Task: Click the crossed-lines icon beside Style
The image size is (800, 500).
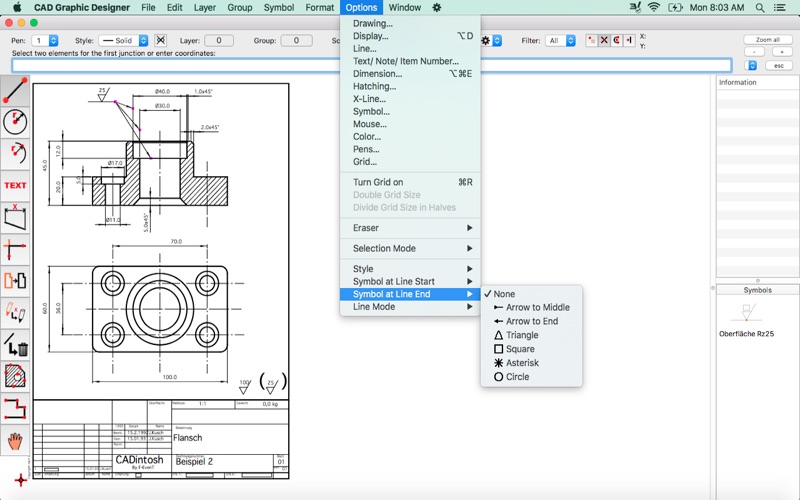Action: point(161,40)
